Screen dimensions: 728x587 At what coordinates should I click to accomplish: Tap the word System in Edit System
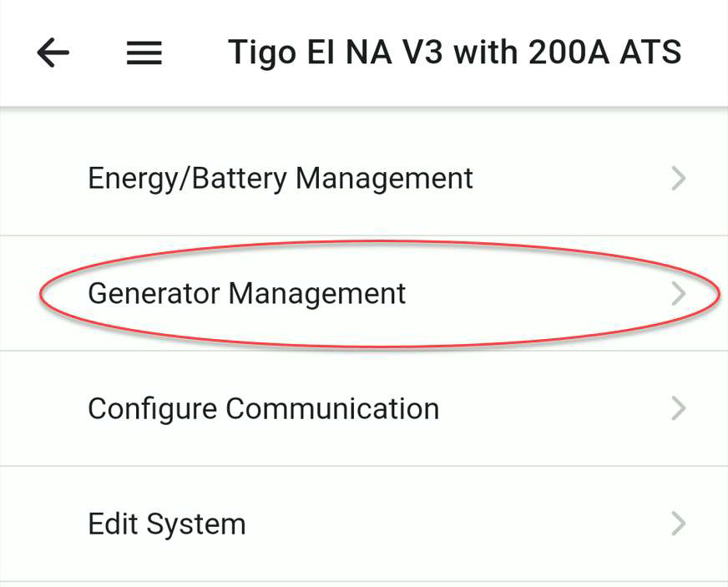coord(196,525)
